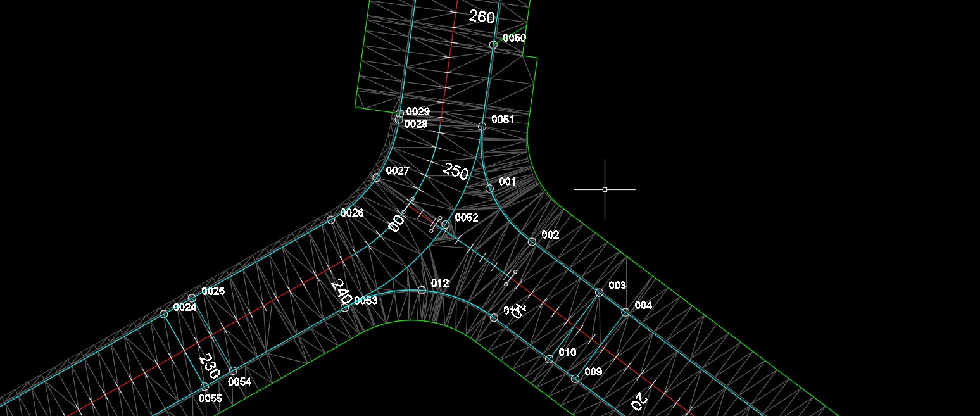980x416 pixels.
Task: Pick the rotated station label 00
Action: click(x=396, y=223)
